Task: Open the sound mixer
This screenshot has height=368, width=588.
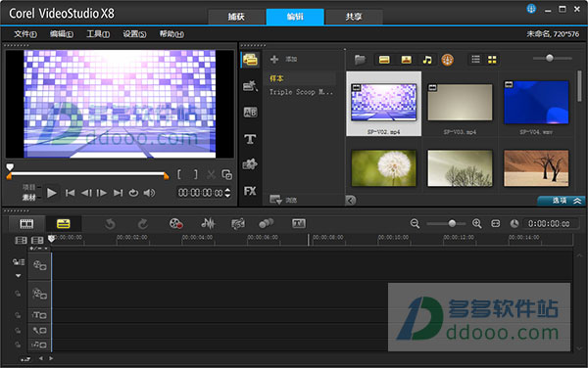Action: pyautogui.click(x=208, y=223)
